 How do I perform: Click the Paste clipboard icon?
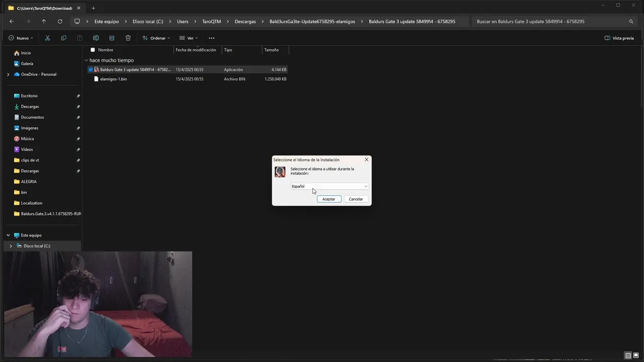coord(79,38)
